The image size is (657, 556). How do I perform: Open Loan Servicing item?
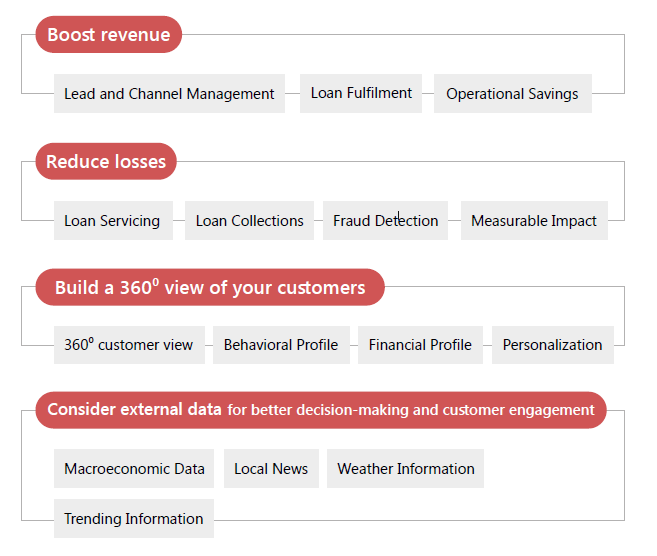point(113,220)
